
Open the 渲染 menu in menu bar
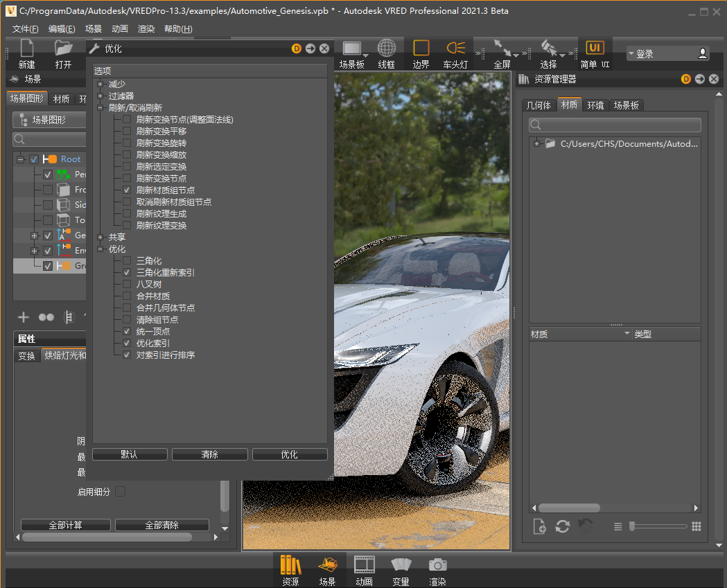click(146, 29)
